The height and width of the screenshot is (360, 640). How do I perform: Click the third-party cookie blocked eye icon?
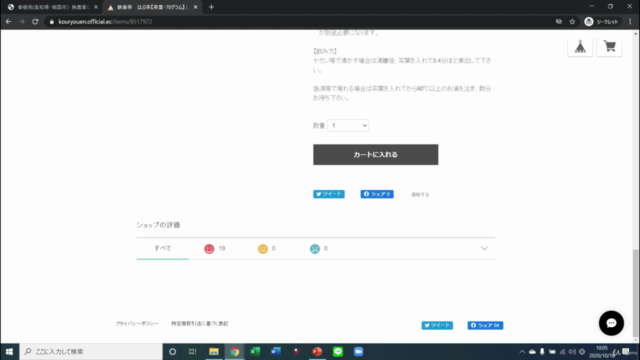[x=558, y=22]
